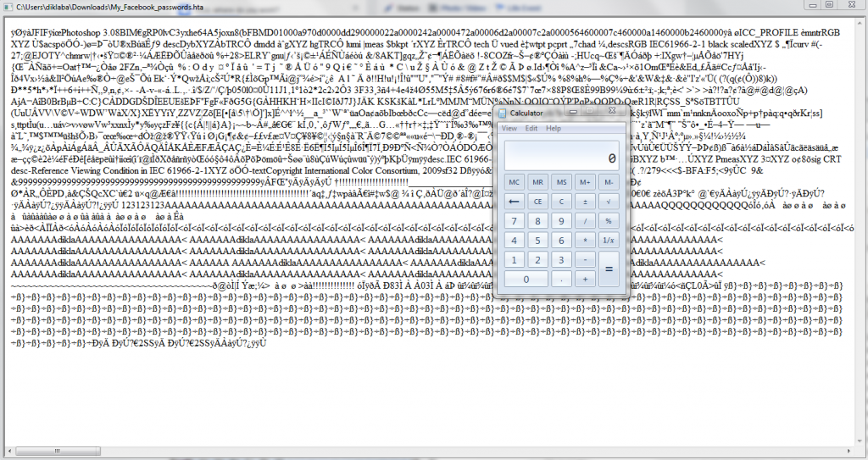Click the divide key in Calculator
Screen dimensions: 868x460
click(x=585, y=221)
